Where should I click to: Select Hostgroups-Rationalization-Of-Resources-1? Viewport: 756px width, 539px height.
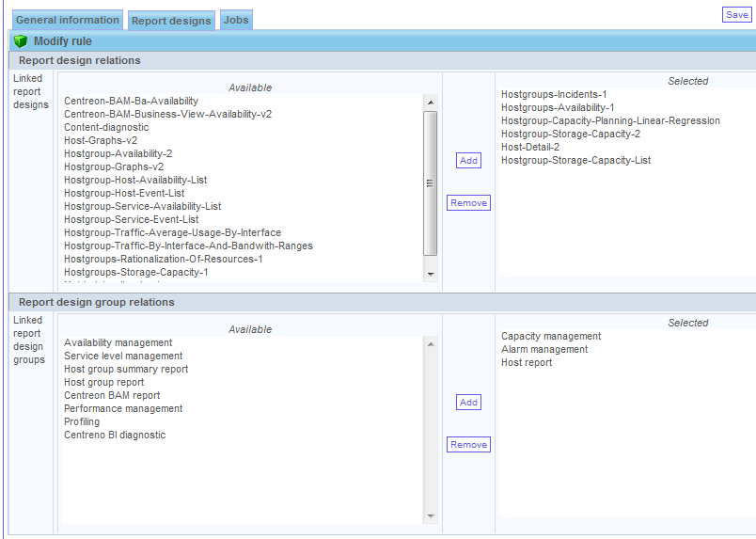[x=163, y=259]
